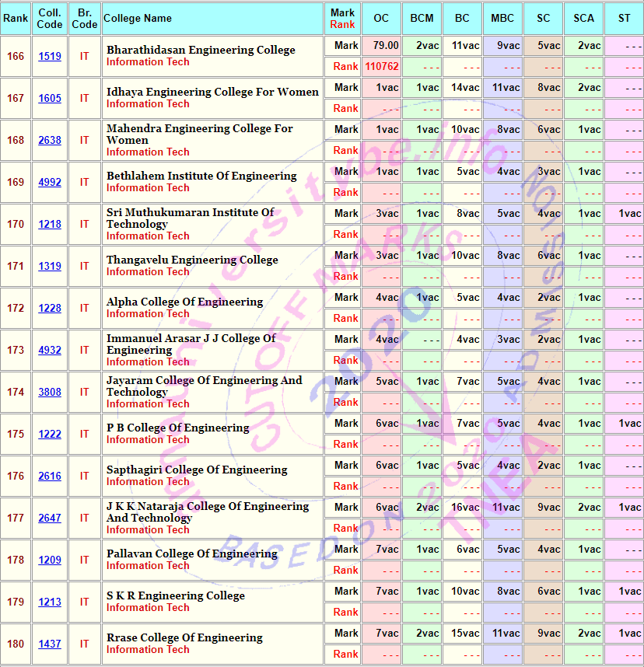This screenshot has height=667, width=644.
Task: Open Jayaram College code 3808
Action: point(50,393)
